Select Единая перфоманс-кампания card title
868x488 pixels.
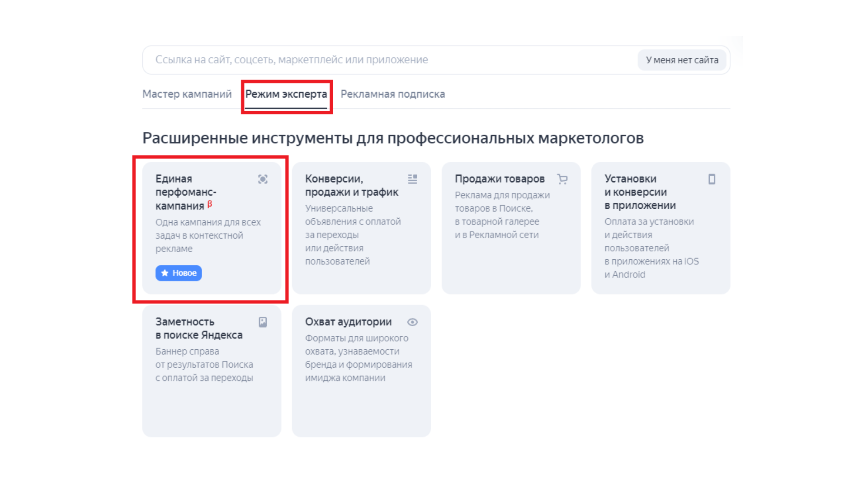(x=186, y=192)
